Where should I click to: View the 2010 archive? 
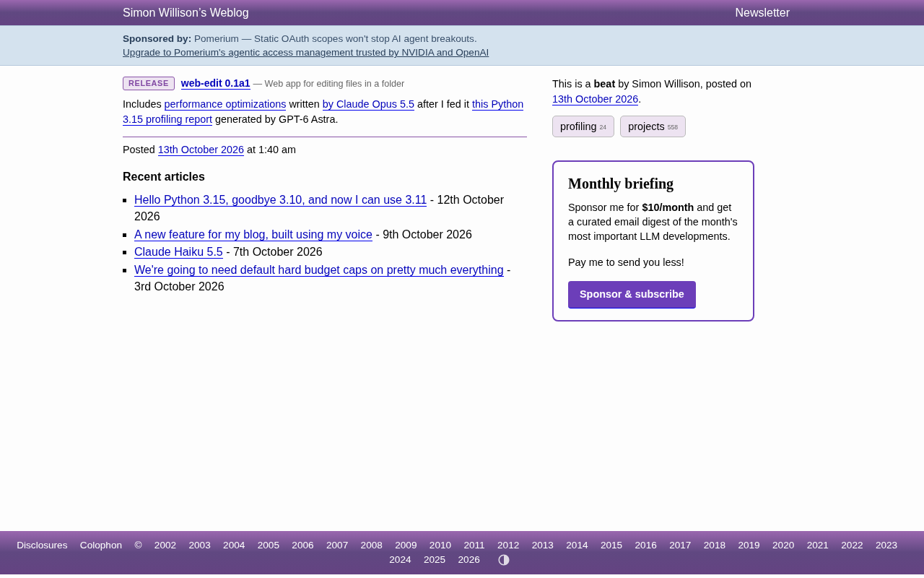[440, 545]
